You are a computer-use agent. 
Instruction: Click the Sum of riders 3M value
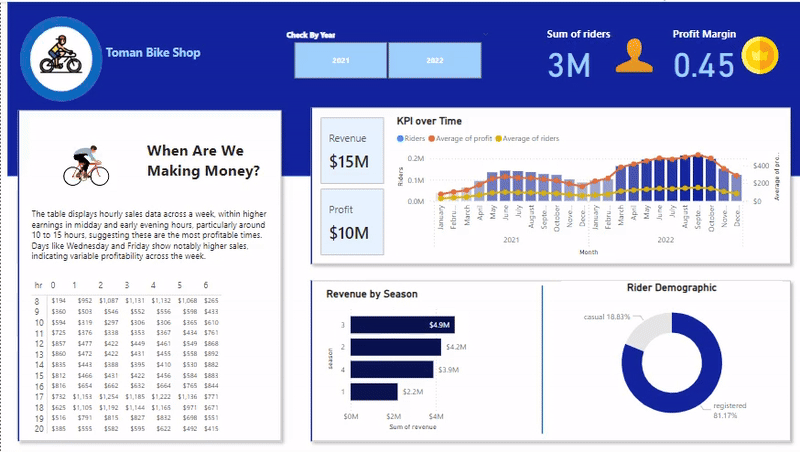569,65
